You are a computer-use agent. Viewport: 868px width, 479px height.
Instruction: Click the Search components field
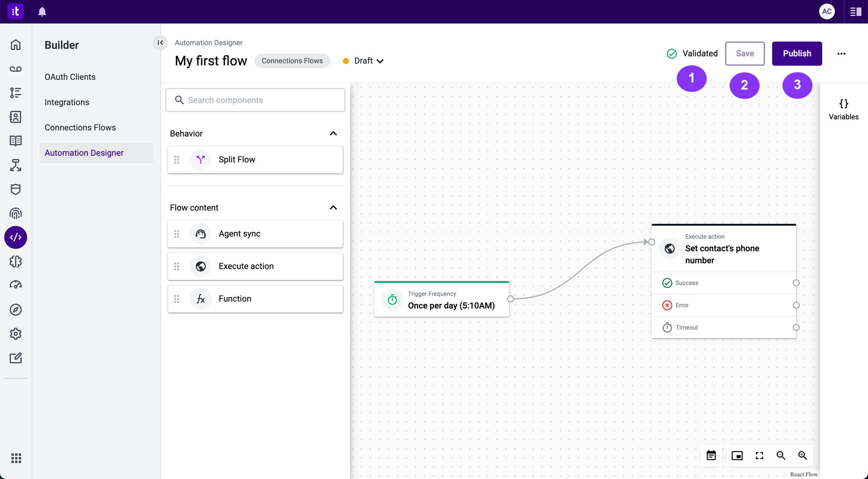[x=255, y=100]
